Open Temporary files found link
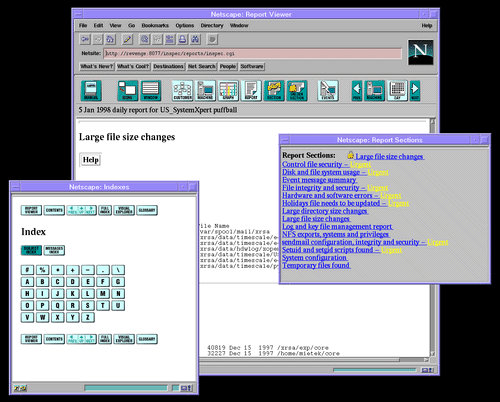This screenshot has height=402, width=500. pyautogui.click(x=316, y=265)
